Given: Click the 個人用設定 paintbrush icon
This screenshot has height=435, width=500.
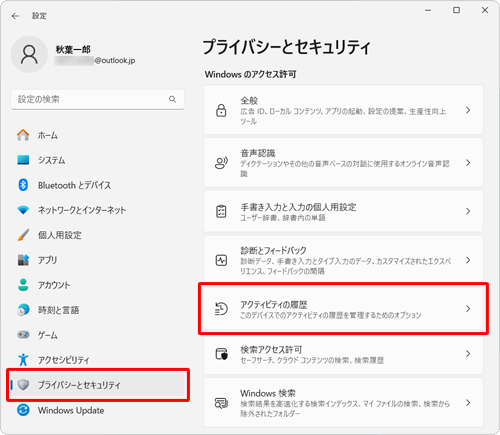Looking at the screenshot, I should (x=23, y=235).
